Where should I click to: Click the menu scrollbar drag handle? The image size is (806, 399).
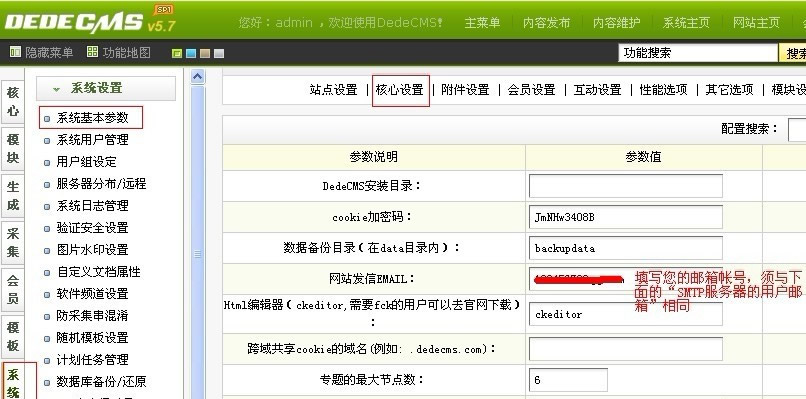point(197,253)
